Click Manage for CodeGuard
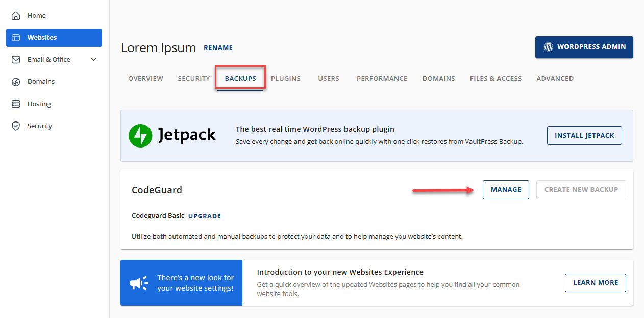Viewport: 644px width, 318px height. (x=506, y=190)
